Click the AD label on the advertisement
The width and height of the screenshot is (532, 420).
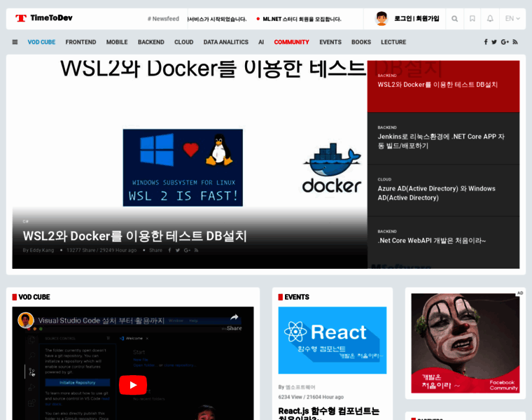pyautogui.click(x=520, y=293)
